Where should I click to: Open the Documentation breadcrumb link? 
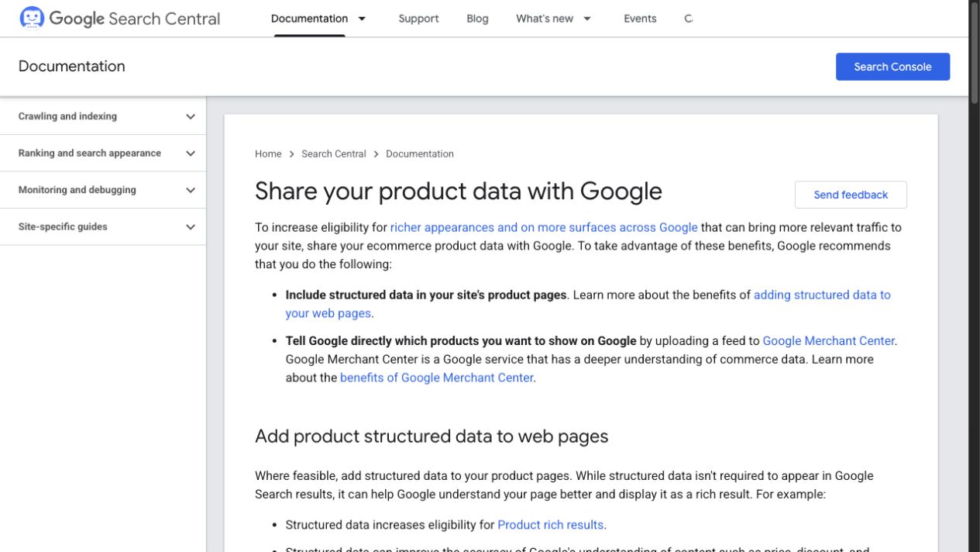[x=420, y=154]
